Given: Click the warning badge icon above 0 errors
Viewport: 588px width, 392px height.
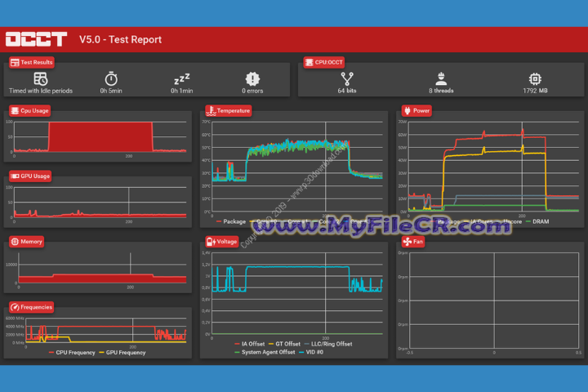Looking at the screenshot, I should [252, 78].
